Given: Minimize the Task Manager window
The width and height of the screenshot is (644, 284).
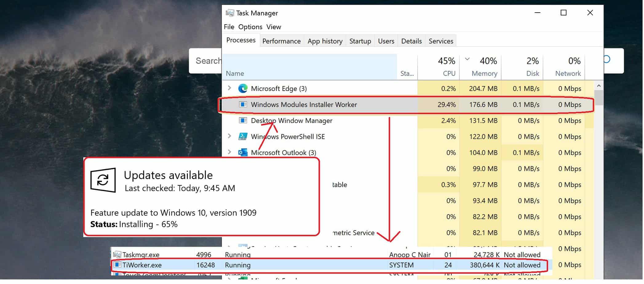Looking at the screenshot, I should pyautogui.click(x=537, y=13).
